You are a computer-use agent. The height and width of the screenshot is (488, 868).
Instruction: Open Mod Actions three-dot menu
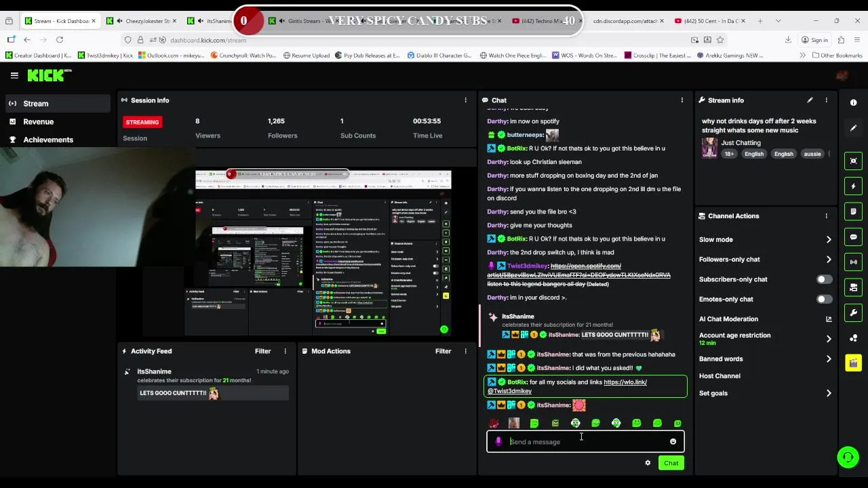point(465,351)
